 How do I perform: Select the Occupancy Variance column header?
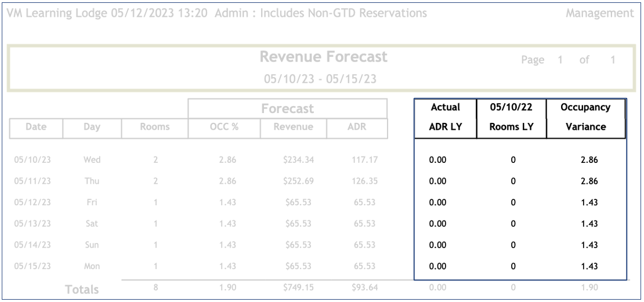(585, 117)
